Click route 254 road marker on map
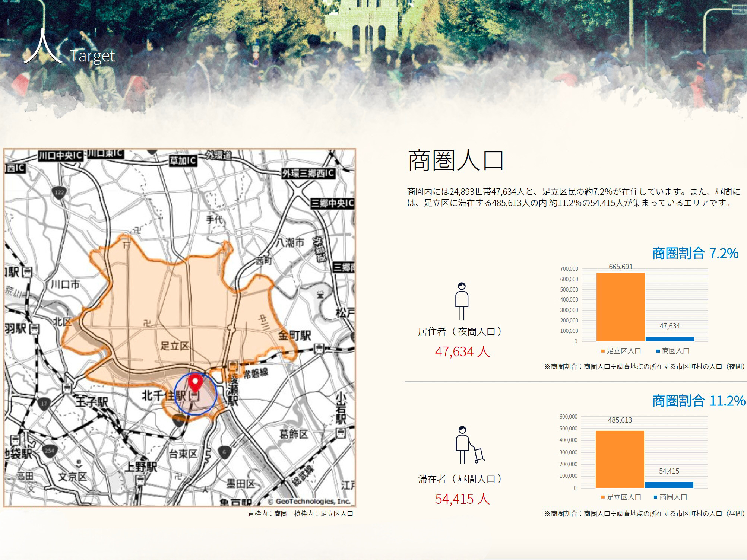 coord(50,450)
